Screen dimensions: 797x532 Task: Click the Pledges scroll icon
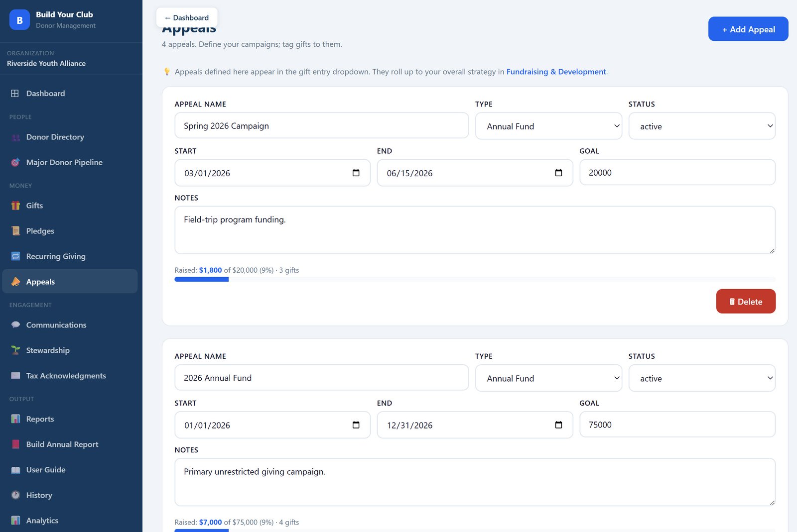coord(15,231)
